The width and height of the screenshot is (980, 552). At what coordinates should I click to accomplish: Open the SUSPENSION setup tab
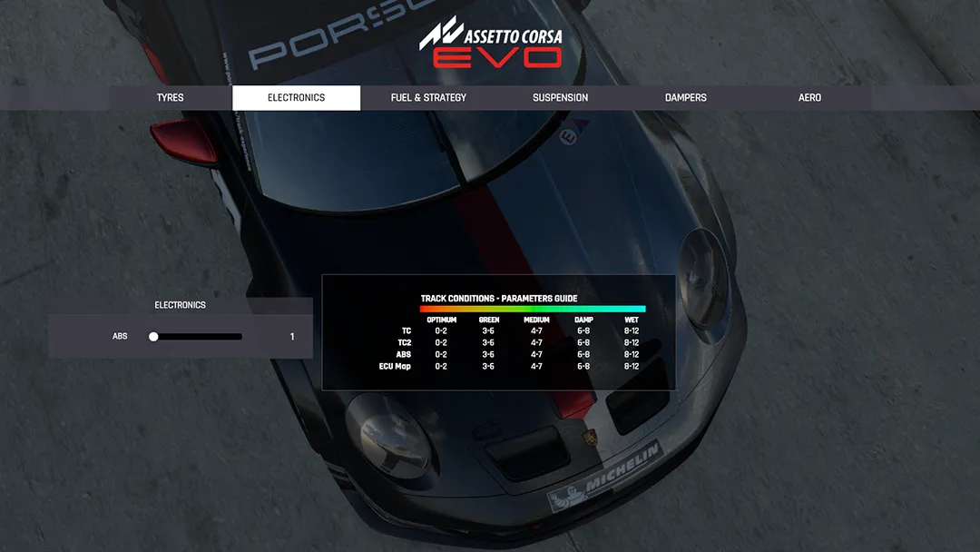pyautogui.click(x=560, y=97)
